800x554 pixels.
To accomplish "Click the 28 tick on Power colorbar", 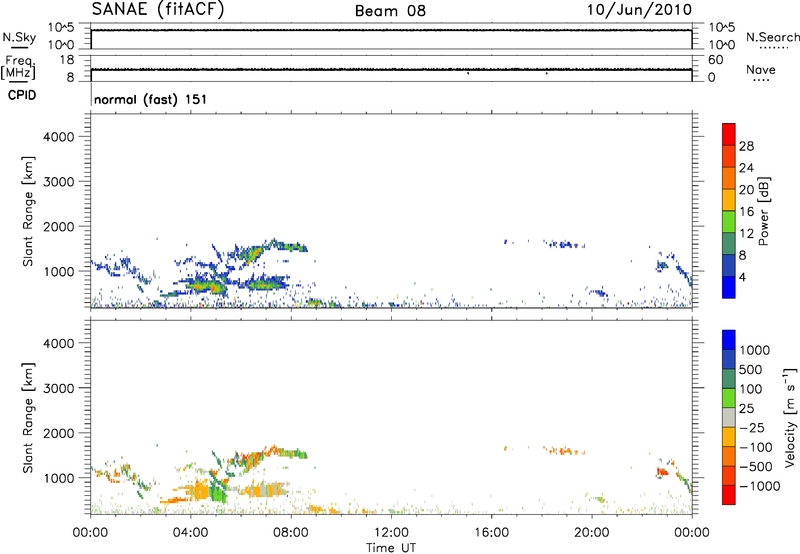I will tap(746, 146).
